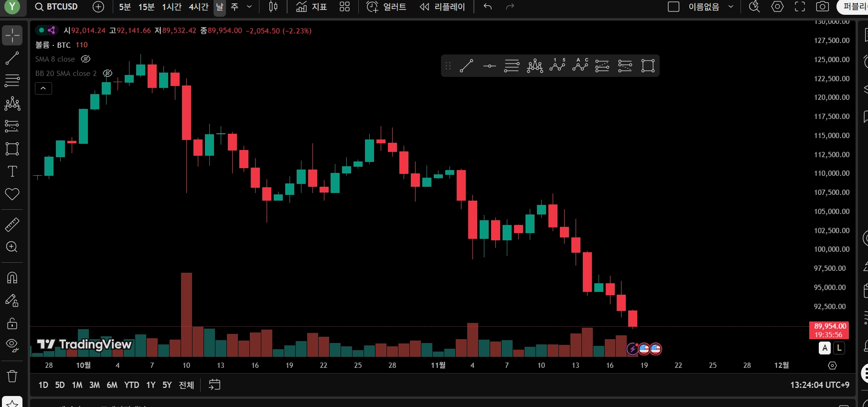Open the heart icons tool
This screenshot has width=868, height=407.
point(12,194)
